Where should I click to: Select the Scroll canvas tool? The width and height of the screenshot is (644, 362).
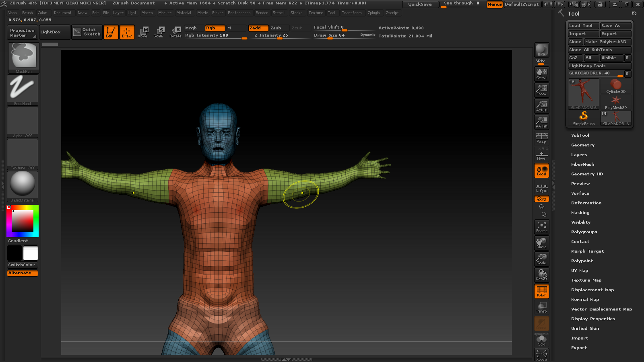(x=541, y=74)
